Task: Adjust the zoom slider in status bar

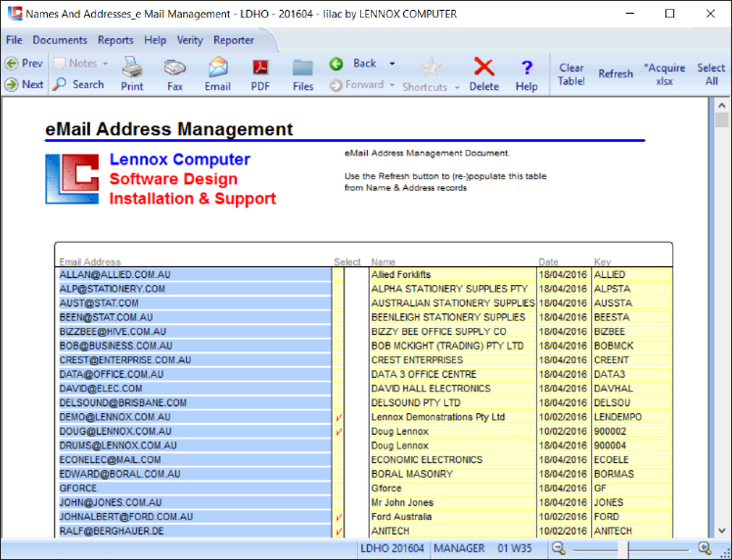Action: (623, 549)
